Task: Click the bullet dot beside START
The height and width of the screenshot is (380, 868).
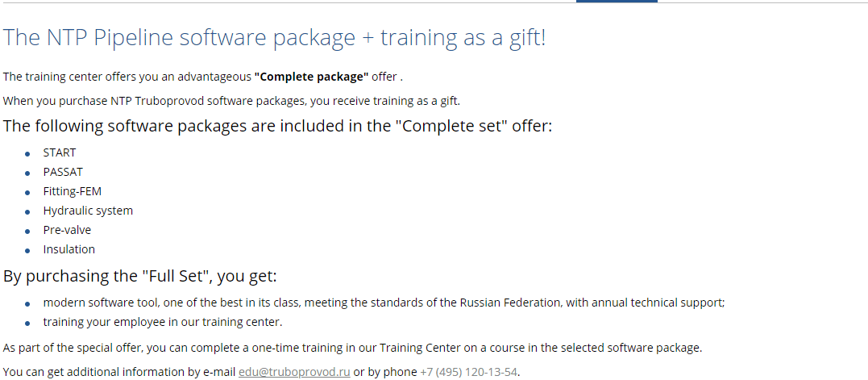Action: (27, 153)
